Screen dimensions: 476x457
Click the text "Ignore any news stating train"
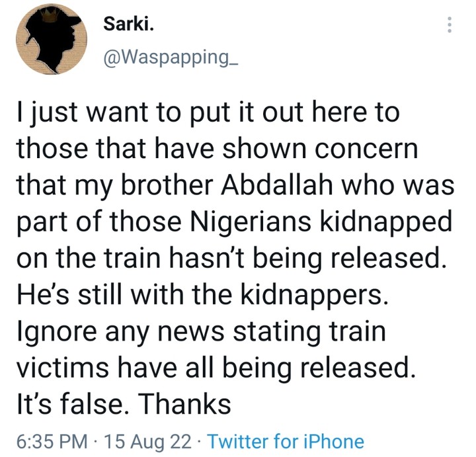point(199,331)
